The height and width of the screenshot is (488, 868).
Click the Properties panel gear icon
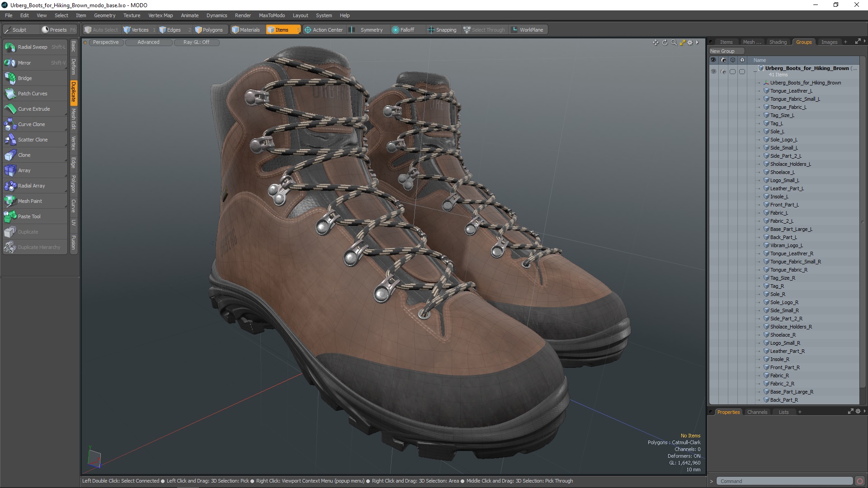click(x=858, y=412)
